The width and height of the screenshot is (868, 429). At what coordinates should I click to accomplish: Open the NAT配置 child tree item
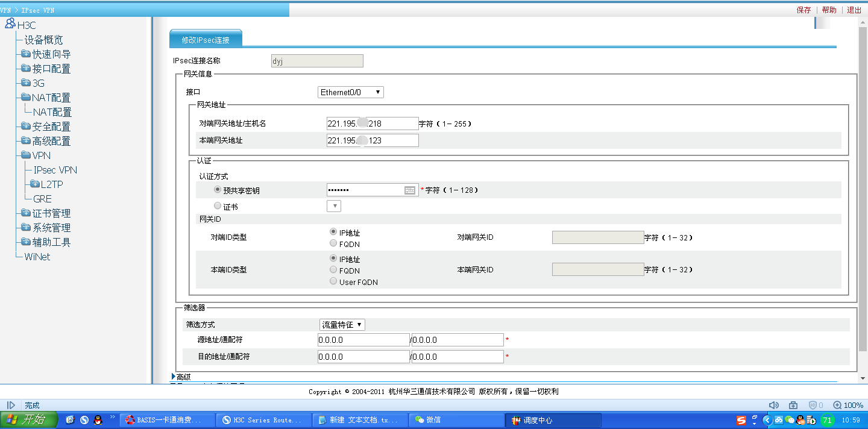click(52, 112)
